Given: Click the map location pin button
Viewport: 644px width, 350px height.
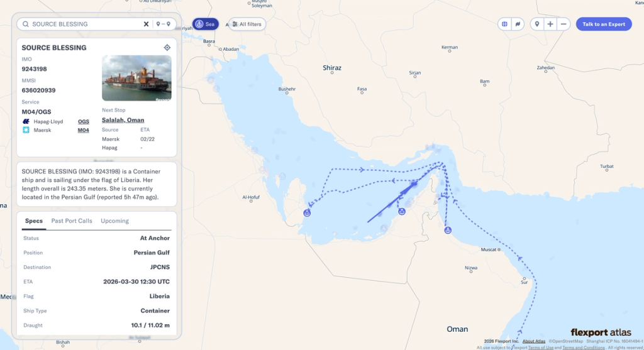Looking at the screenshot, I should pyautogui.click(x=537, y=25).
